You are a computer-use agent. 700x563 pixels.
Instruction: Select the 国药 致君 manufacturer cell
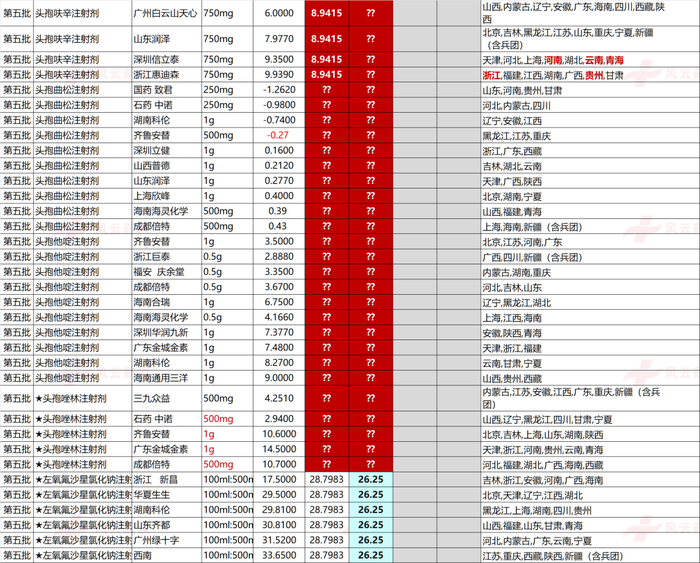click(x=167, y=90)
